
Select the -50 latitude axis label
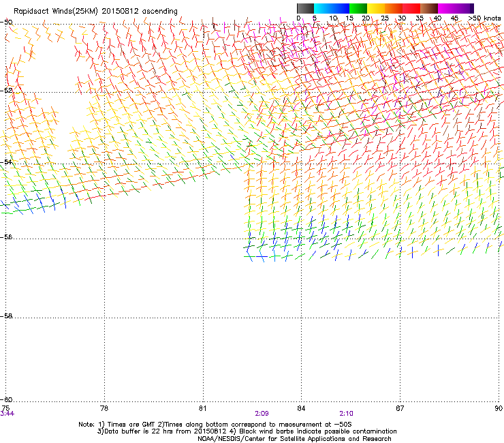[6, 22]
